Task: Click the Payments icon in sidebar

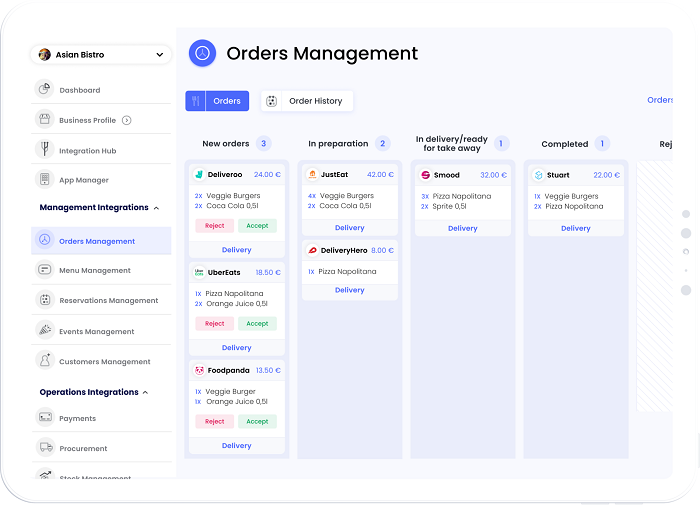Action: (x=44, y=418)
